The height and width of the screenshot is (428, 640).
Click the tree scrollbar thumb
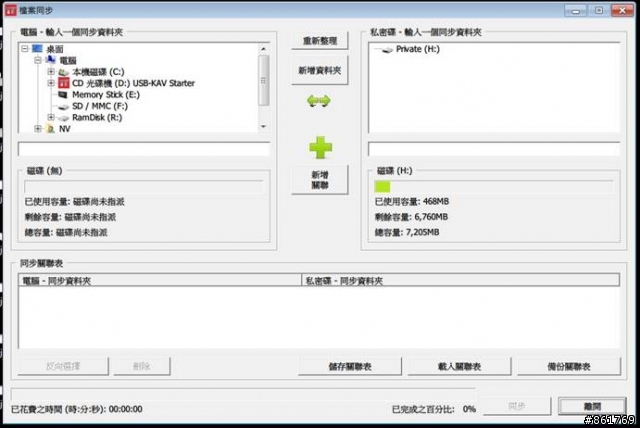(263, 80)
